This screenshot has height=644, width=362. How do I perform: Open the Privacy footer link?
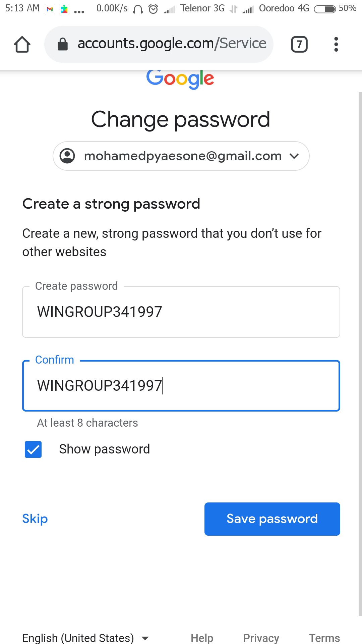click(261, 638)
